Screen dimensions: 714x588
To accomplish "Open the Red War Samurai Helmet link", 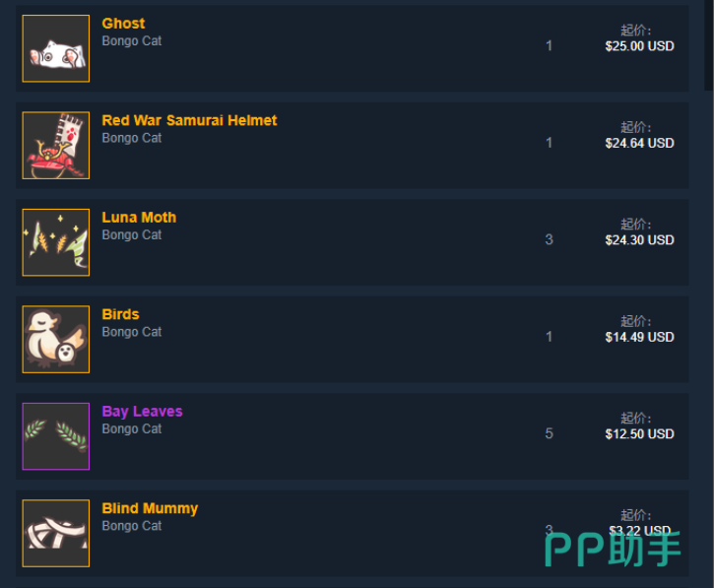I will click(x=189, y=120).
